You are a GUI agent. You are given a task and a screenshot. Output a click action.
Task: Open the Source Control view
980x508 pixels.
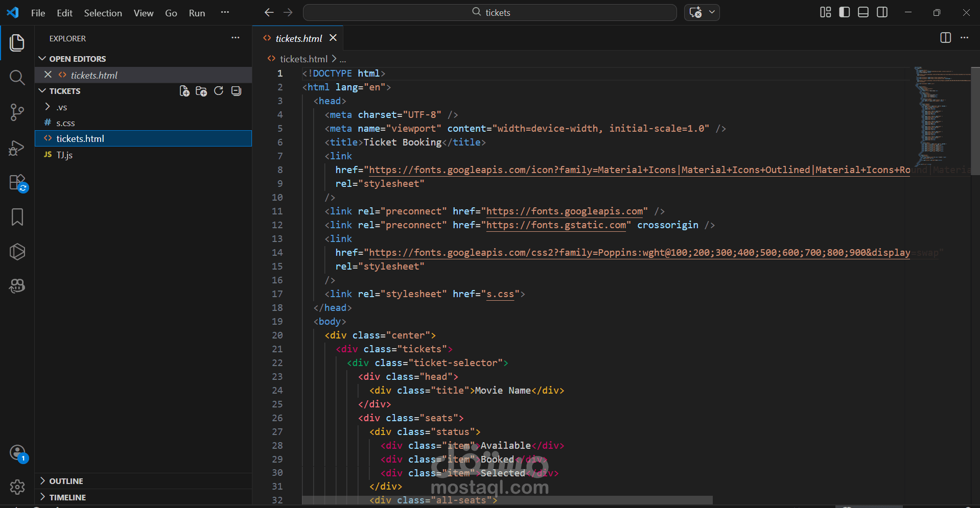coord(17,112)
